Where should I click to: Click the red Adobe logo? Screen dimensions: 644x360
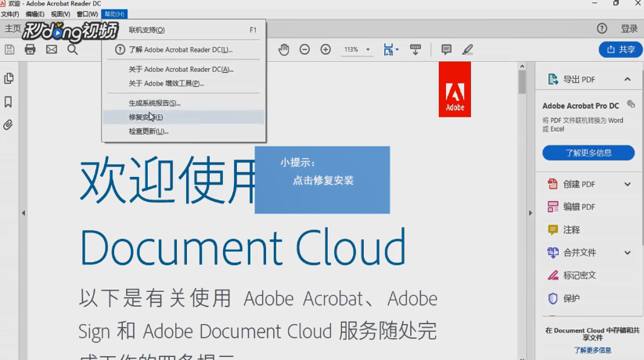click(x=455, y=89)
